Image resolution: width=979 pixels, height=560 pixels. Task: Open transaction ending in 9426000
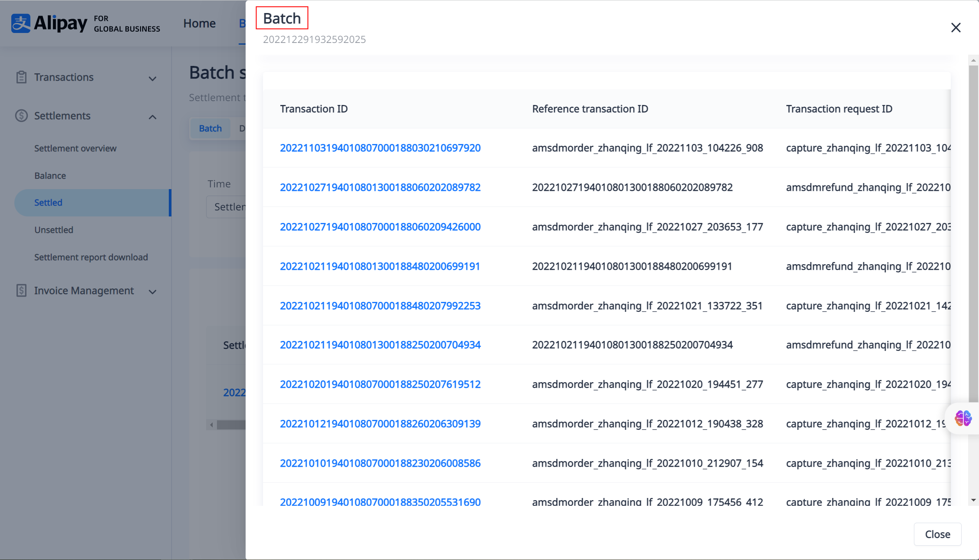pyautogui.click(x=380, y=227)
